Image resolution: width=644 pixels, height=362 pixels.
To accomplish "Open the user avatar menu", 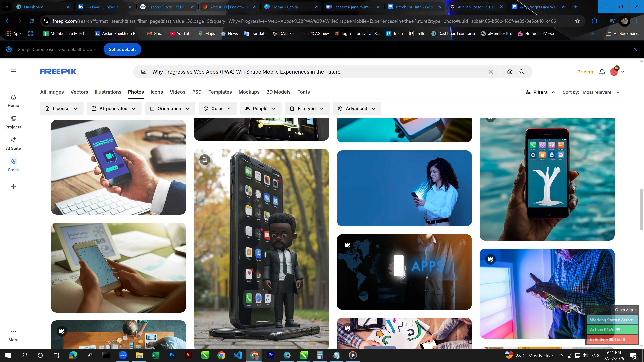I will 617,71.
